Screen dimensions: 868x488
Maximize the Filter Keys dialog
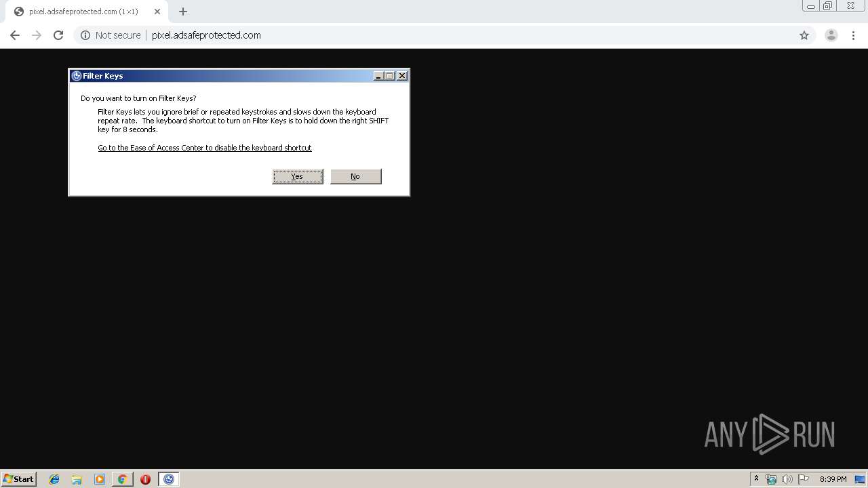[390, 76]
